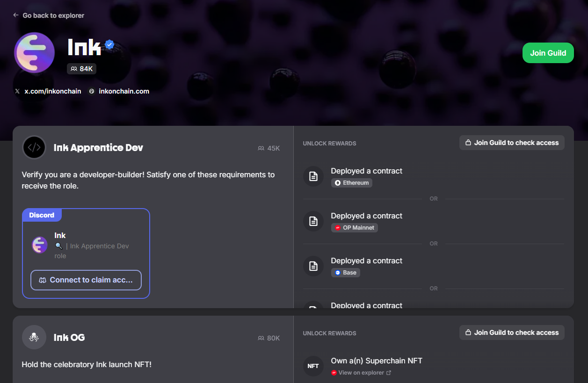The height and width of the screenshot is (383, 588).
Task: Click the document icon for Ethereum contract requirement
Action: point(313,176)
